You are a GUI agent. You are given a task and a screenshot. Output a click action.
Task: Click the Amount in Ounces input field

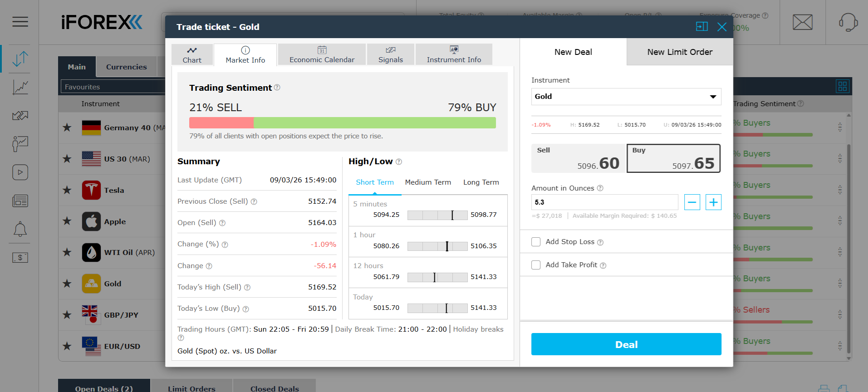[604, 202]
